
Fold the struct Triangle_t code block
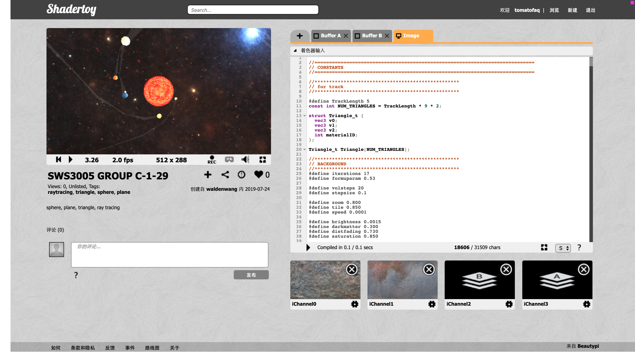(x=305, y=116)
